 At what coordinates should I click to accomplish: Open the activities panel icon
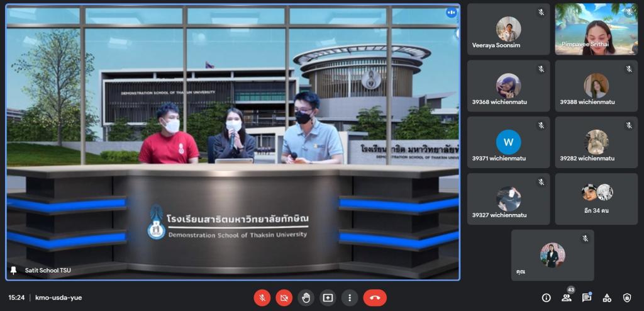click(607, 297)
